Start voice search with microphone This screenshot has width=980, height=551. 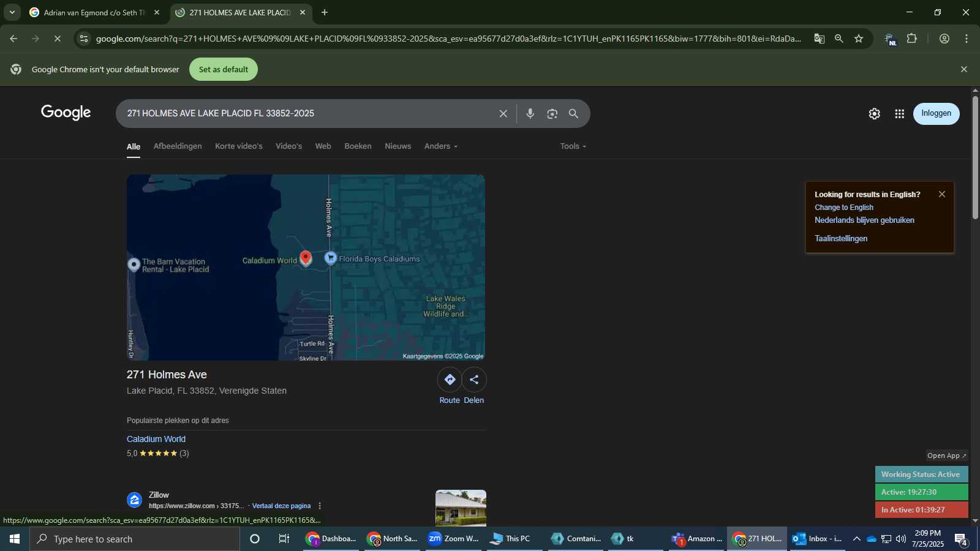point(530,113)
